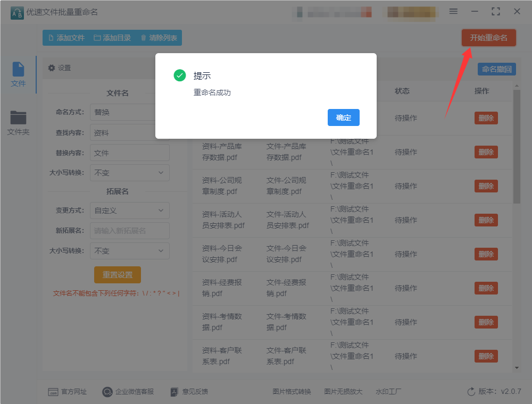The width and height of the screenshot is (532, 404).
Task: Click the 命名撤回 button
Action: (x=497, y=69)
